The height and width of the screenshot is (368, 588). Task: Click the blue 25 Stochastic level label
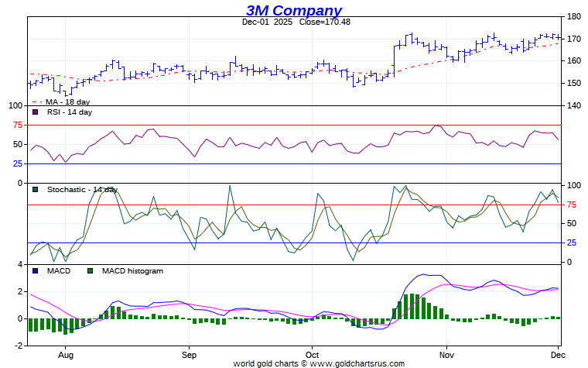click(x=572, y=243)
